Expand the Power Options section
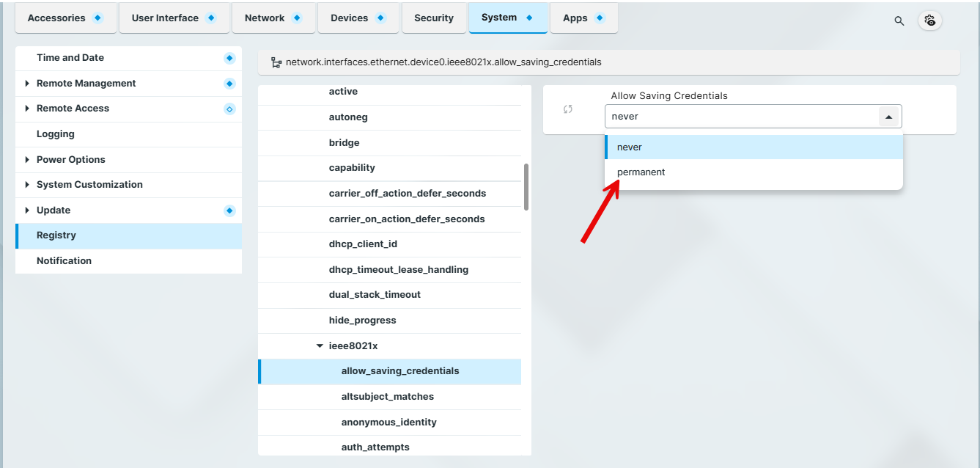The height and width of the screenshot is (468, 980). [27, 160]
